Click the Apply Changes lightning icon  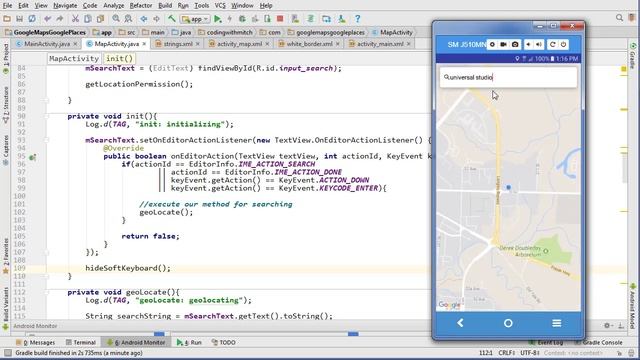point(230,19)
